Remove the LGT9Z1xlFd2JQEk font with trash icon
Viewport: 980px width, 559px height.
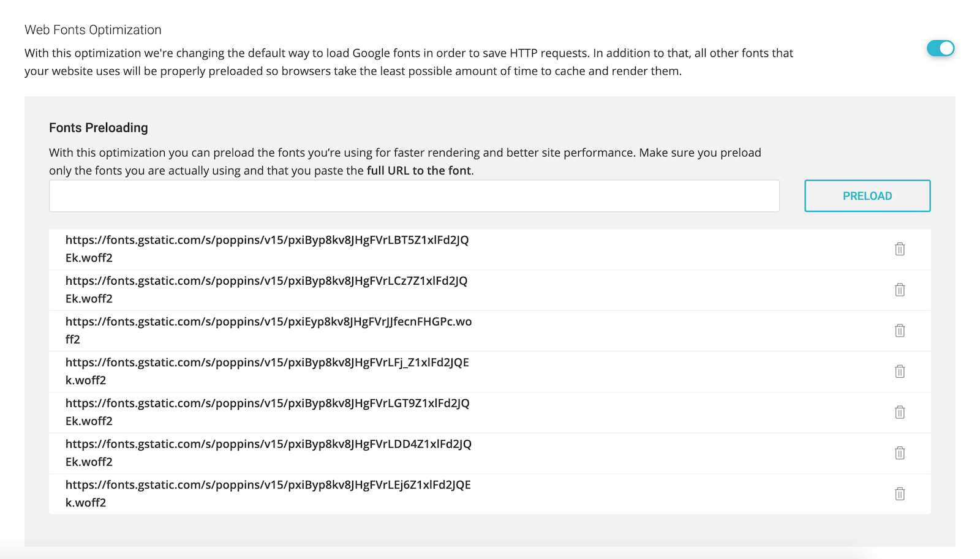[x=900, y=412]
